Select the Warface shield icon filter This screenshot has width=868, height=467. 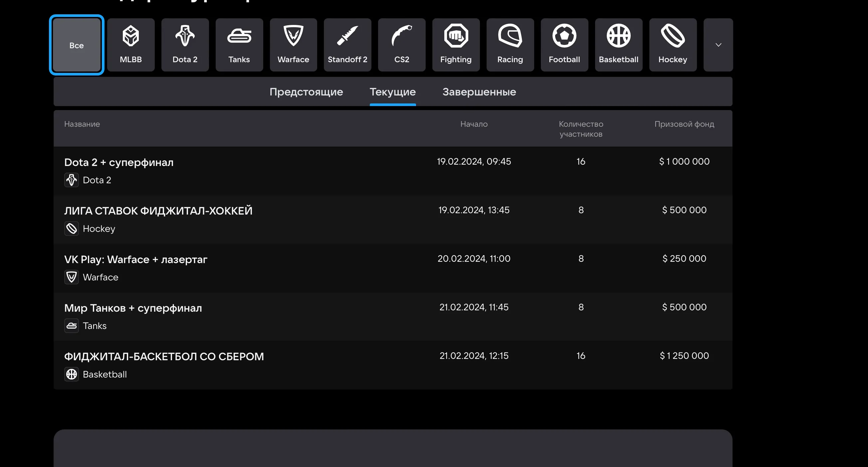[x=293, y=45]
